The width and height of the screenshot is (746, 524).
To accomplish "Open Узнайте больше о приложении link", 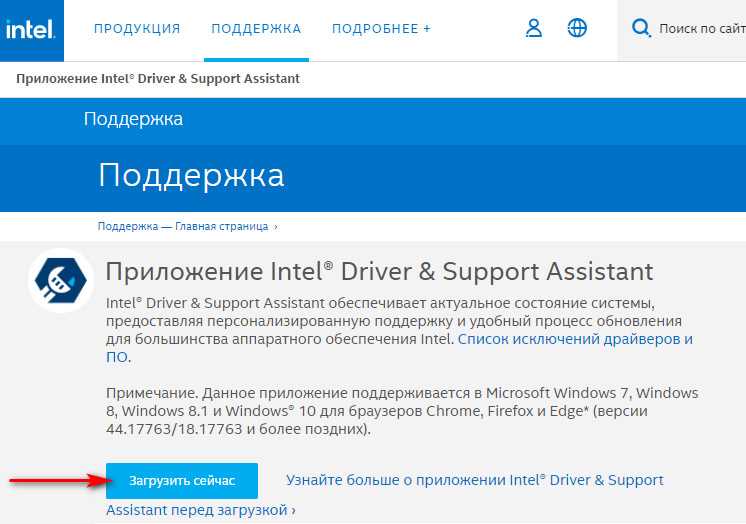I will [x=384, y=495].
